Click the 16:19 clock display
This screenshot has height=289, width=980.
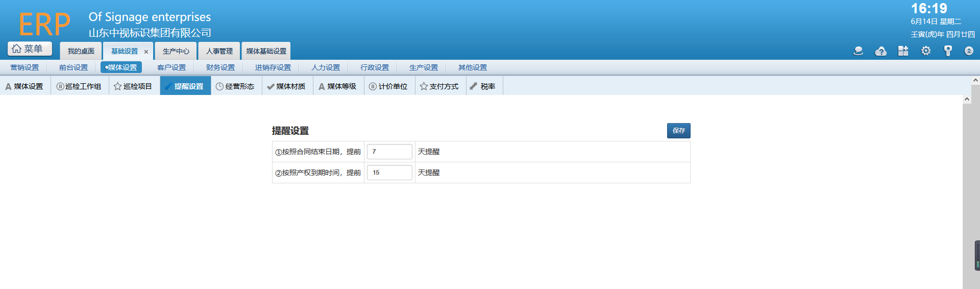[x=929, y=9]
